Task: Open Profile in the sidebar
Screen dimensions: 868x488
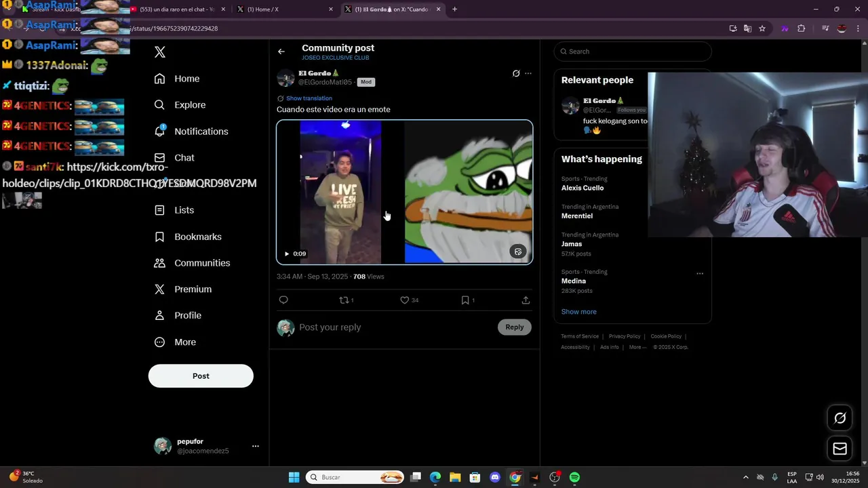Action: coord(178,316)
